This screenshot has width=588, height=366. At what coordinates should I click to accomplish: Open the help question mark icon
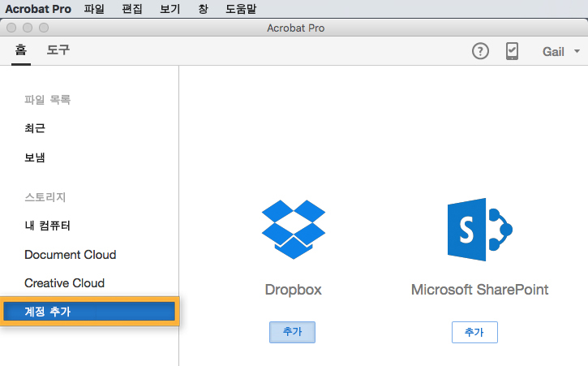point(480,51)
